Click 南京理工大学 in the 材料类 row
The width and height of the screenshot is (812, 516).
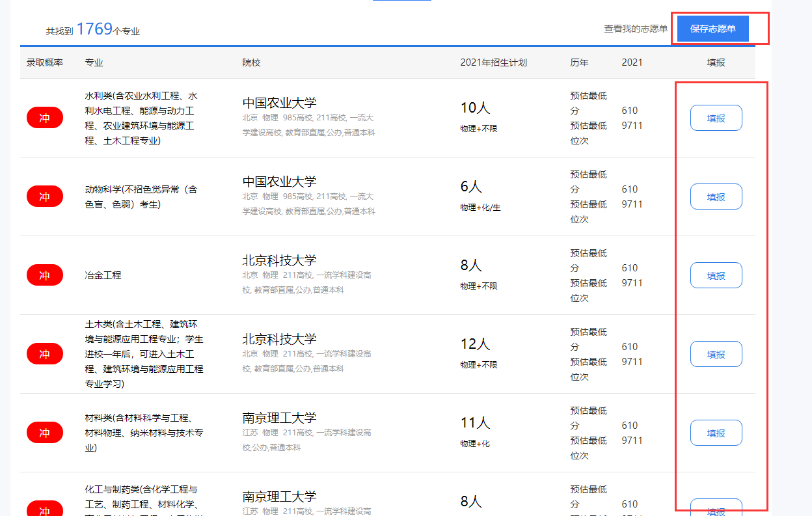280,418
